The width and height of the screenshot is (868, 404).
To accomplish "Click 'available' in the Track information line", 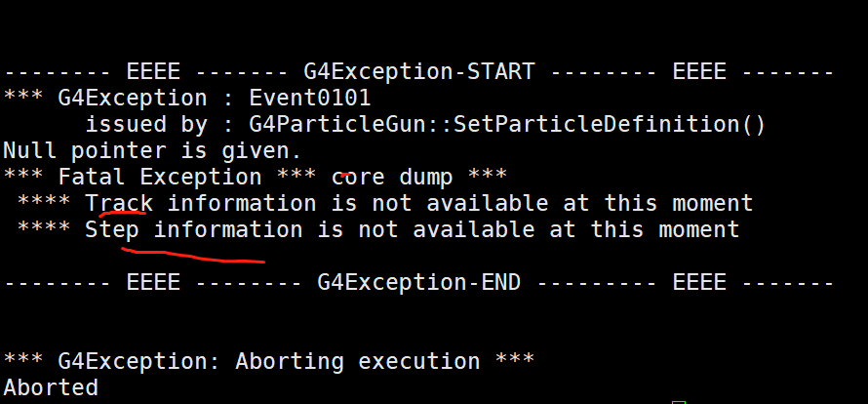I will [487, 203].
